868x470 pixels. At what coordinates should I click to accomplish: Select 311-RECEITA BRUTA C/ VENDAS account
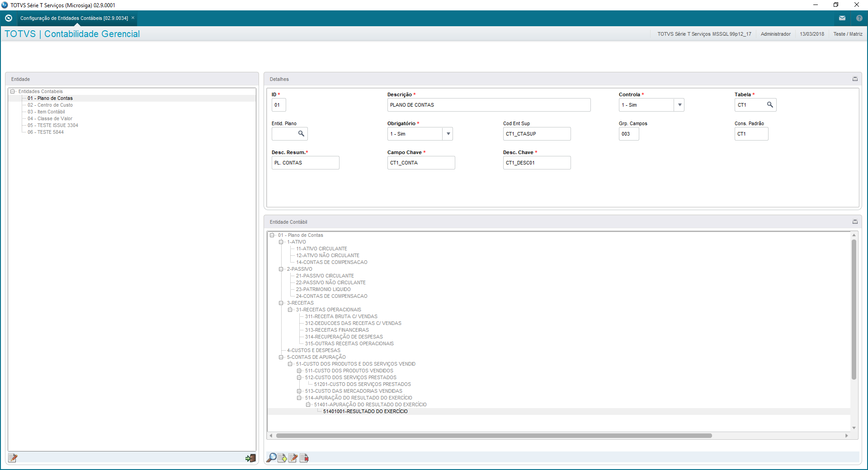[341, 316]
